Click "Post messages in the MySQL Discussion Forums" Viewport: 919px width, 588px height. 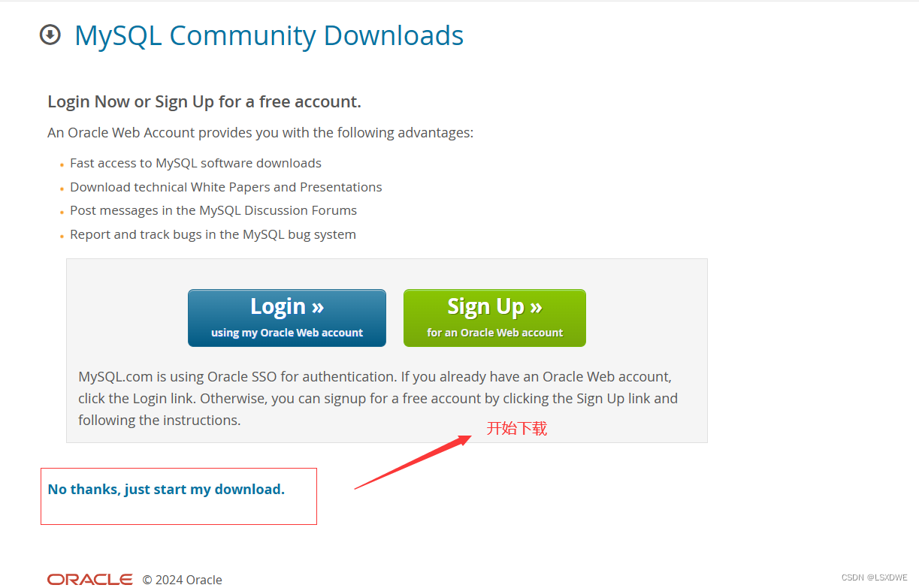(213, 210)
